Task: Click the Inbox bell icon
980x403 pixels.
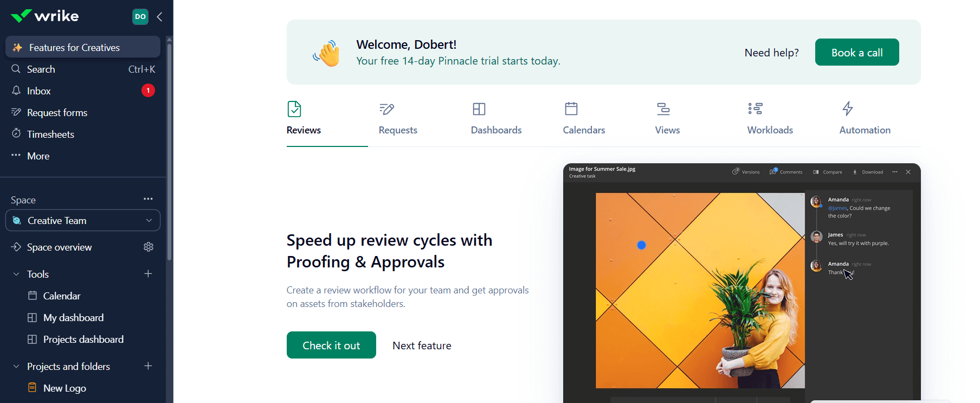Action: (16, 91)
